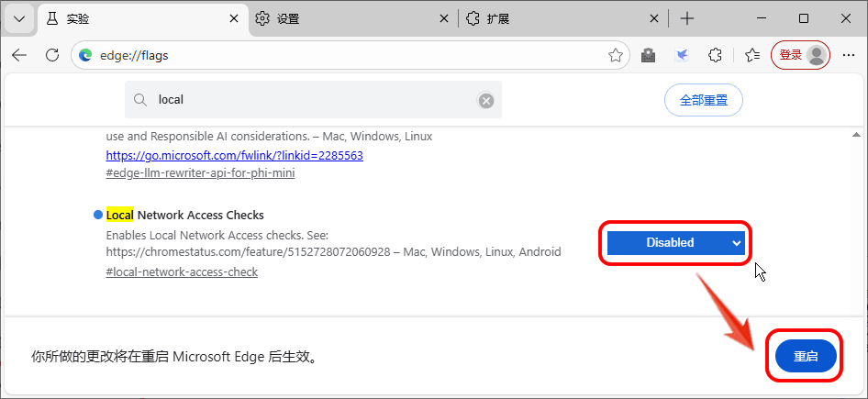Screen dimensions: 868x399
Task: Click the 全部重置 reset all button
Action: point(703,100)
